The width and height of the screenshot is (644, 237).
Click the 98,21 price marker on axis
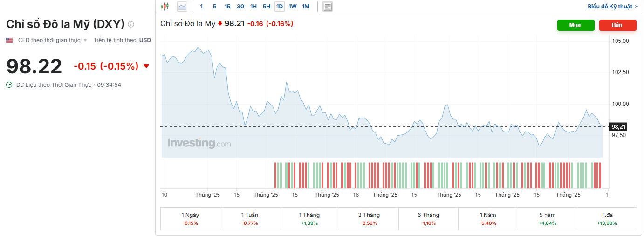tap(618, 126)
